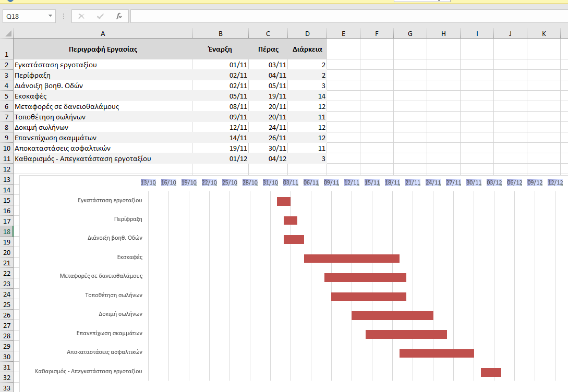The width and height of the screenshot is (568, 392).
Task: Select cell 'Δοκιμή σωλήνων' in column A
Action: [103, 127]
